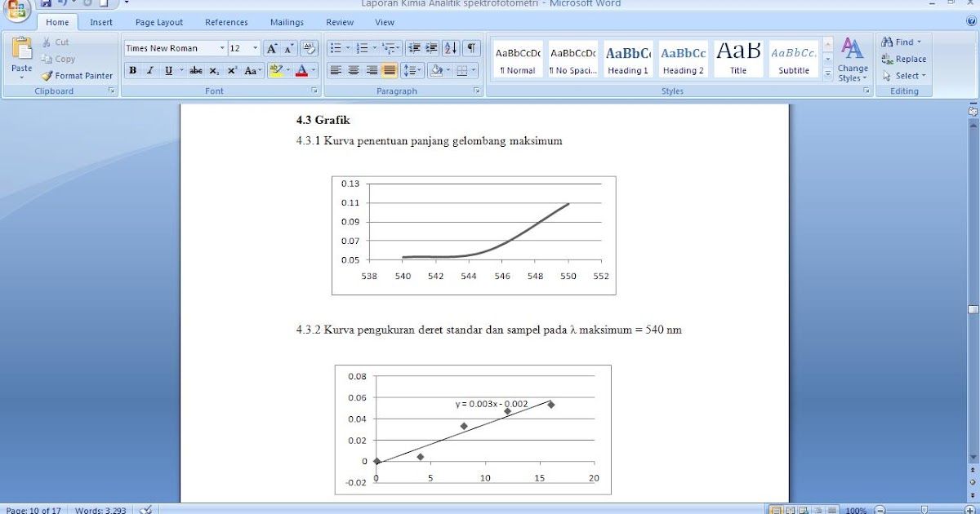Open the font color picker arrow
The image size is (980, 514).
[x=314, y=71]
